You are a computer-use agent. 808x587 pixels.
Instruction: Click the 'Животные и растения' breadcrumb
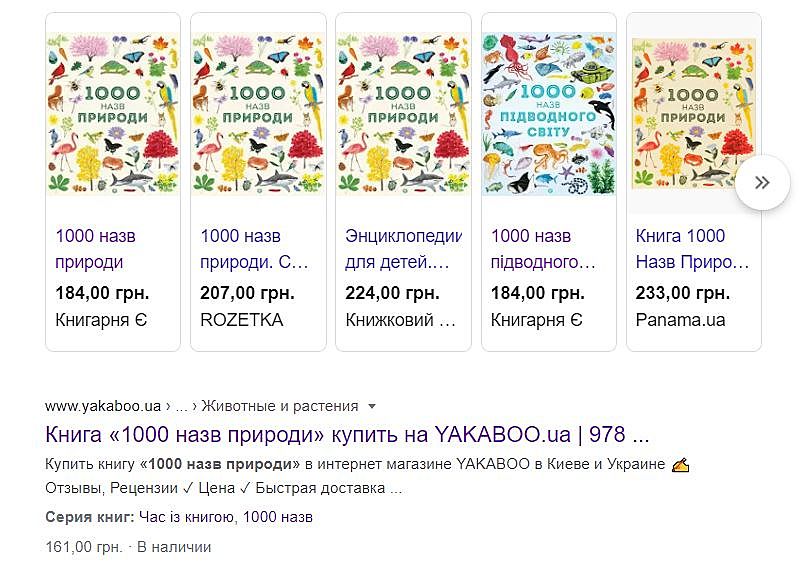click(280, 406)
